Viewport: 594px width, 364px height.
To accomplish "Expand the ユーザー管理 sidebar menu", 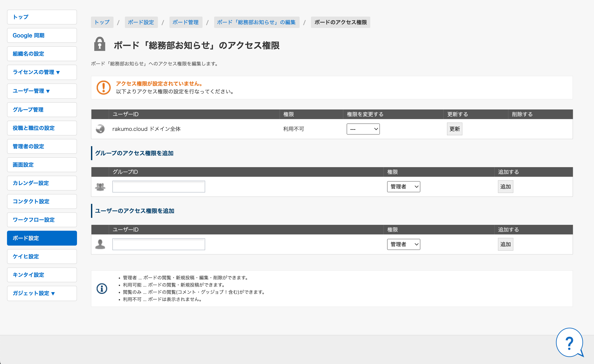I will click(x=42, y=91).
